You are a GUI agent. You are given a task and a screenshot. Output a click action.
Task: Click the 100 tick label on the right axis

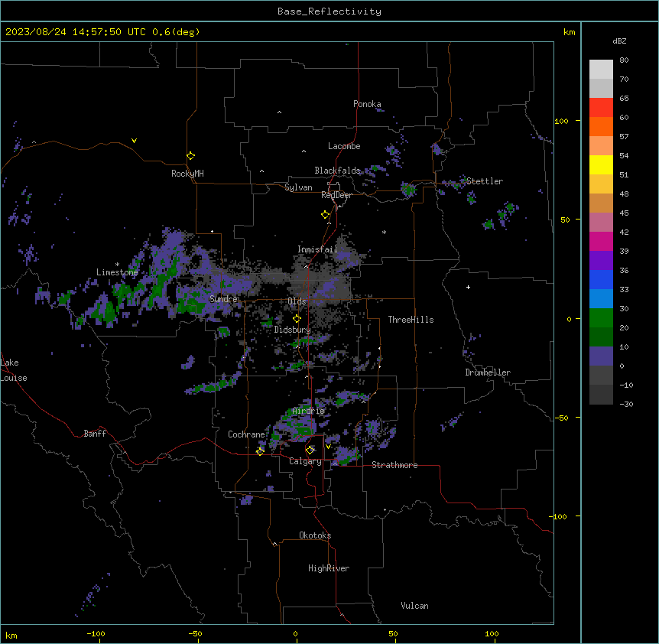561,122
